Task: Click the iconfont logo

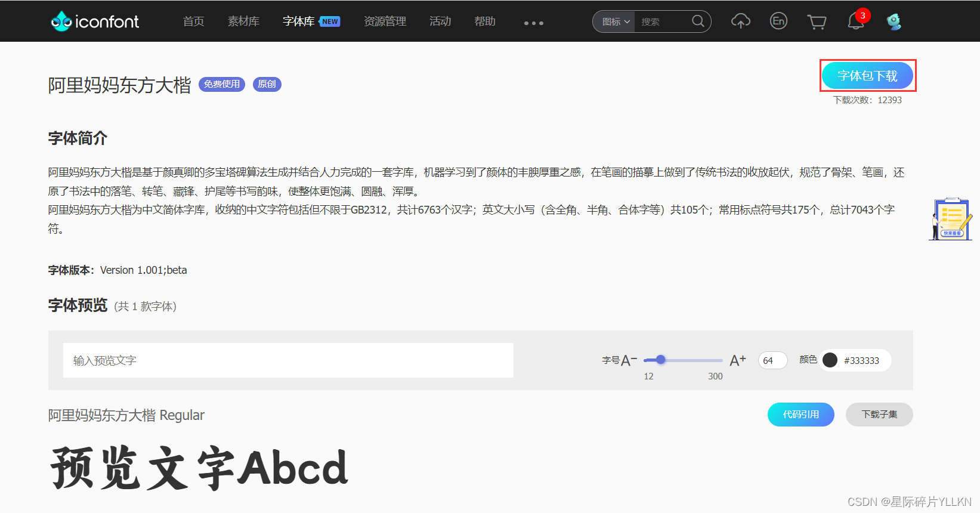Action: pyautogui.click(x=95, y=21)
